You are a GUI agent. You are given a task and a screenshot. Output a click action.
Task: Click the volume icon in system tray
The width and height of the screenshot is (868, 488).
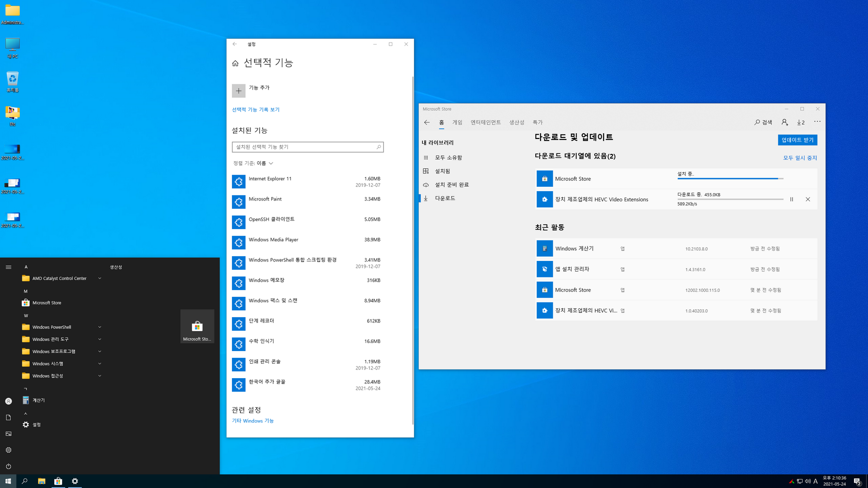coord(807,481)
